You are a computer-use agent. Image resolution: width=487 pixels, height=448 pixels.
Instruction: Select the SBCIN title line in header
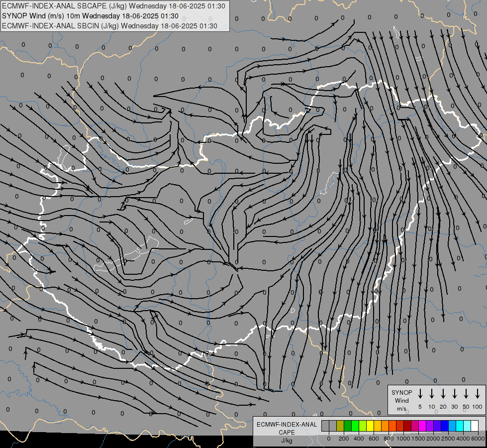coord(109,26)
